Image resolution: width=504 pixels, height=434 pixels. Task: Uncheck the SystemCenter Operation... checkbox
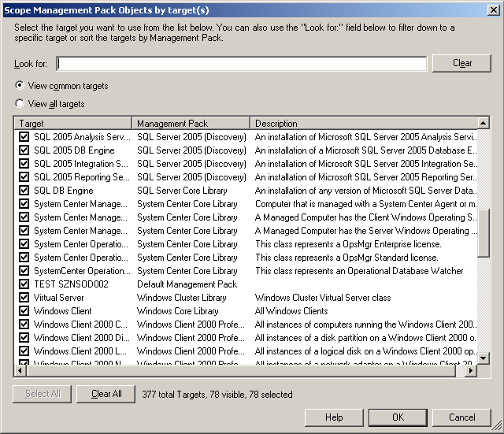24,271
